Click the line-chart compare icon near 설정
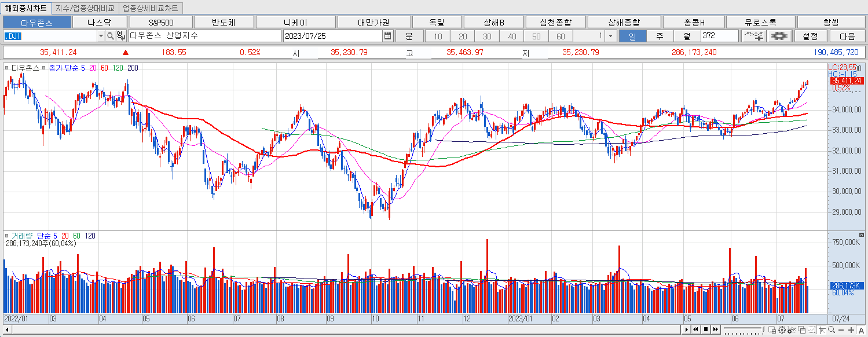 [754, 36]
